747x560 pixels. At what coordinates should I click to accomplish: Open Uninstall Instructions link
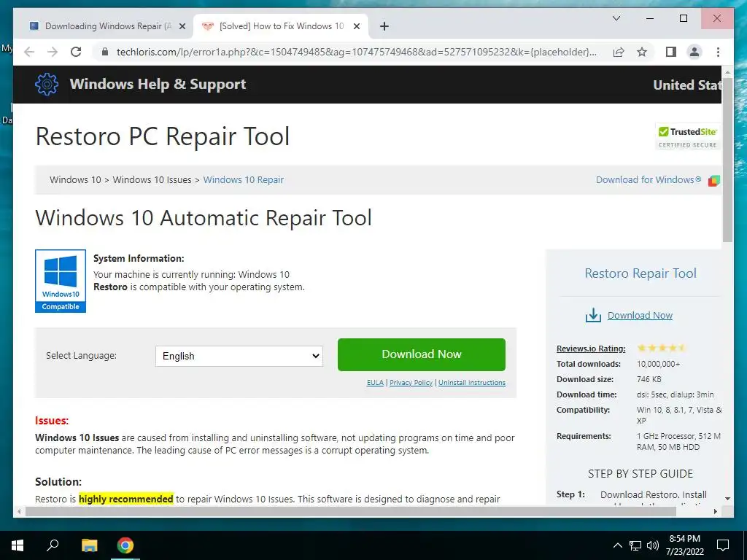(x=472, y=382)
